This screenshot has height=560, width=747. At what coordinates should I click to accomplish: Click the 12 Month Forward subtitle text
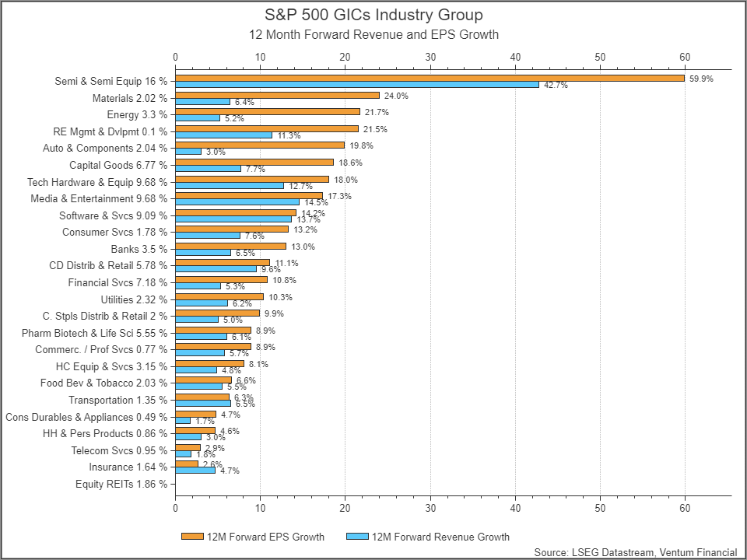coord(373,35)
